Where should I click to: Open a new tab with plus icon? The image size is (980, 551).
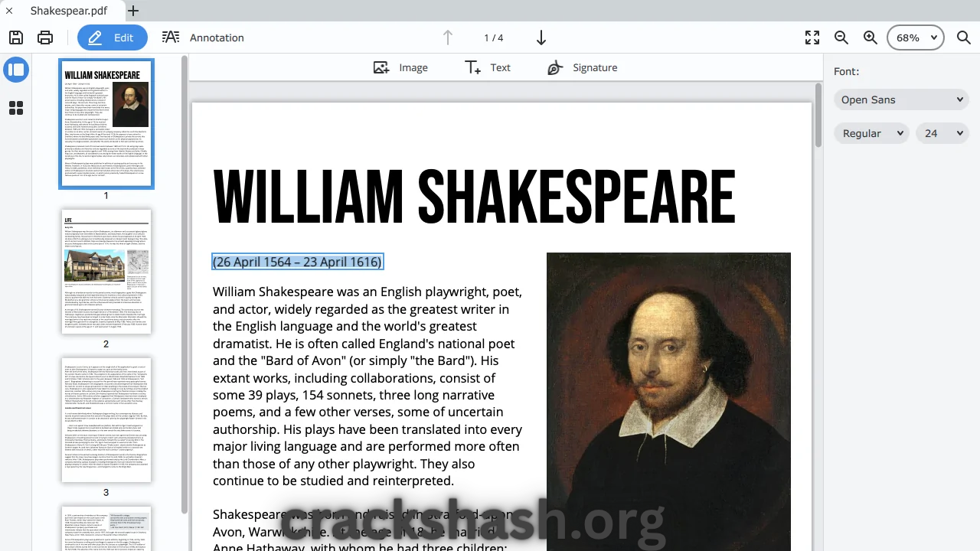coord(133,11)
